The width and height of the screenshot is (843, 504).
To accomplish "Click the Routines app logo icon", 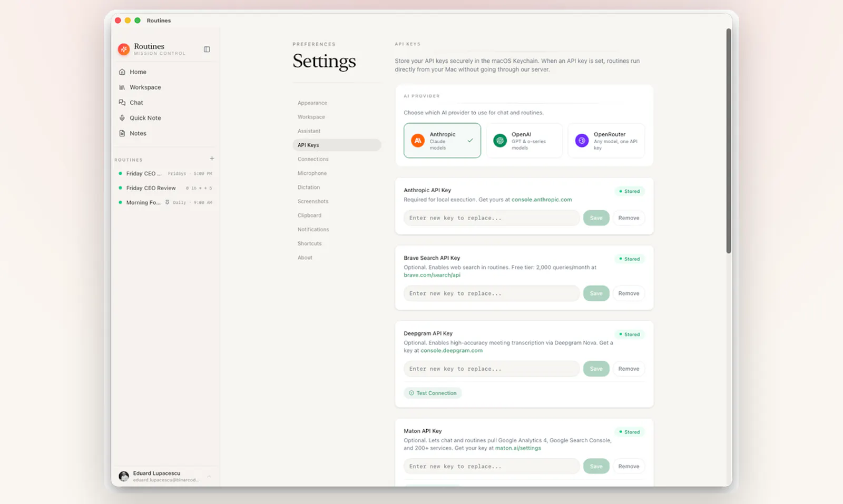I will pos(124,50).
